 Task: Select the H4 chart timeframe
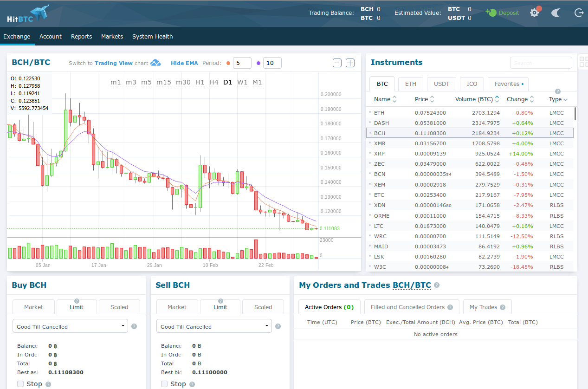pyautogui.click(x=213, y=83)
